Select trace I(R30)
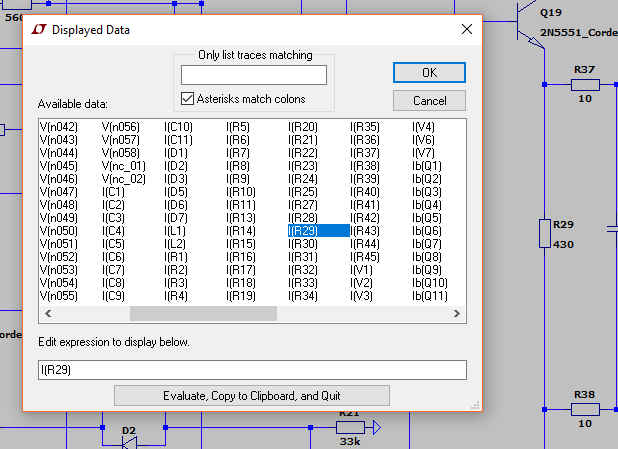The width and height of the screenshot is (618, 449). 303,244
